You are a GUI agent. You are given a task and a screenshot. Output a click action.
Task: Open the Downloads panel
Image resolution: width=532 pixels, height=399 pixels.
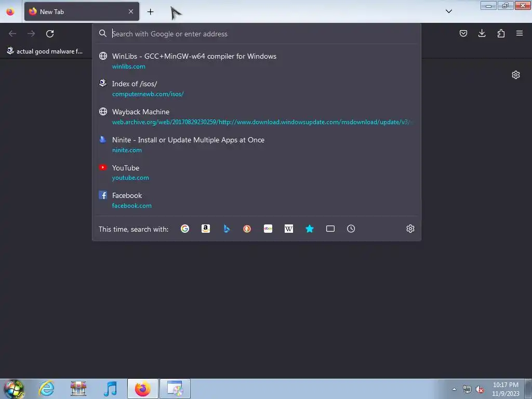tap(482, 33)
